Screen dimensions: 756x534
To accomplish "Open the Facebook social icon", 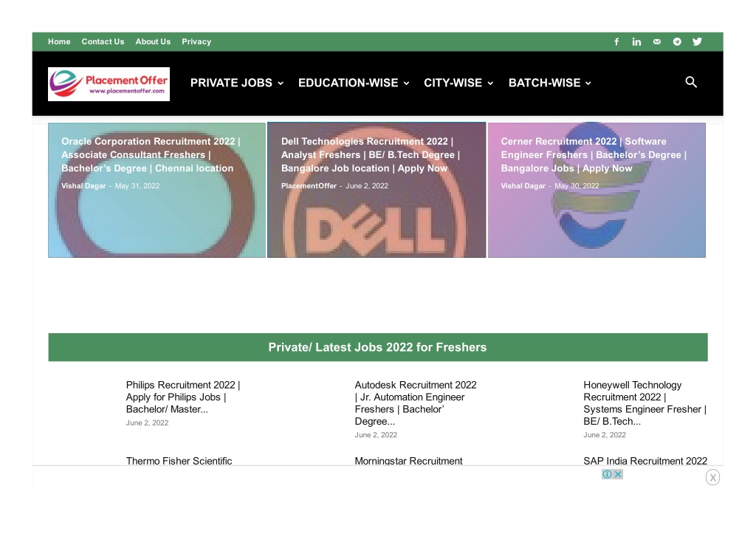I will pyautogui.click(x=616, y=42).
